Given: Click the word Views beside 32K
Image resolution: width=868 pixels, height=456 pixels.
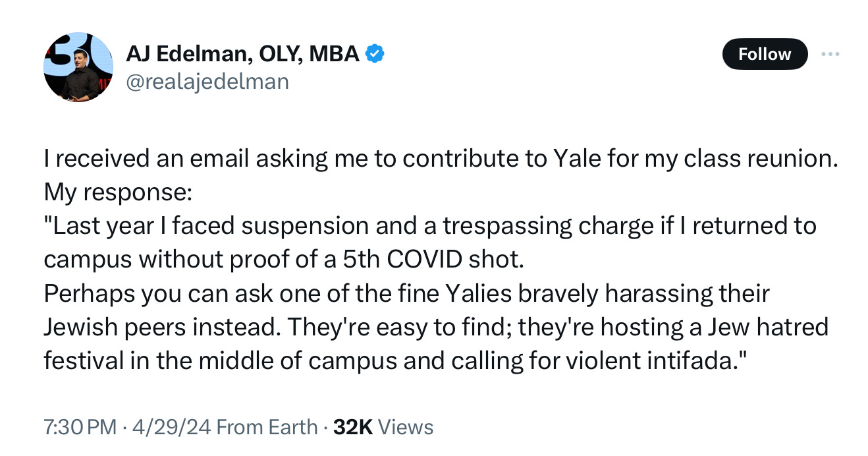Looking at the screenshot, I should [406, 427].
